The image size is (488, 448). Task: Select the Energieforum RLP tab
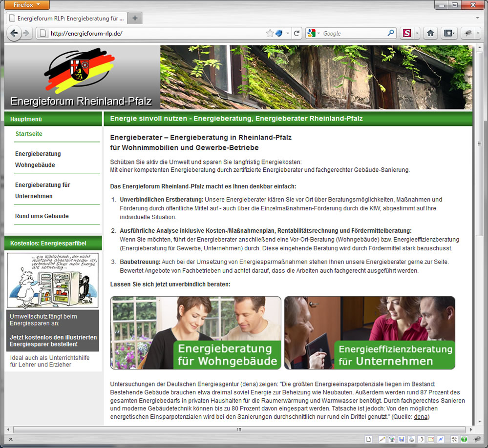(67, 18)
